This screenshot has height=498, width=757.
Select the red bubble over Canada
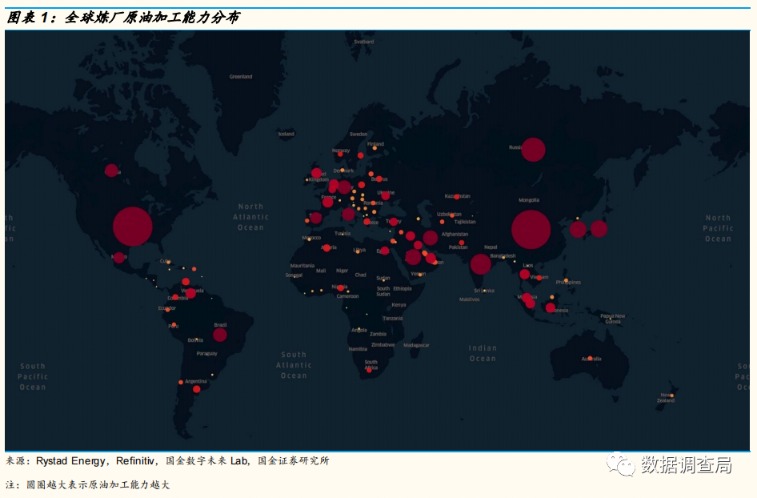[111, 170]
